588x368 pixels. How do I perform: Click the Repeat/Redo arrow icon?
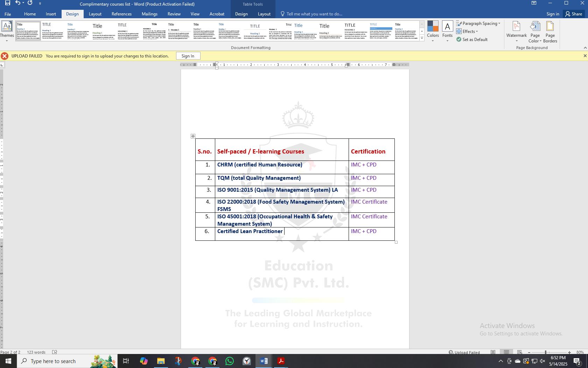tap(30, 3)
